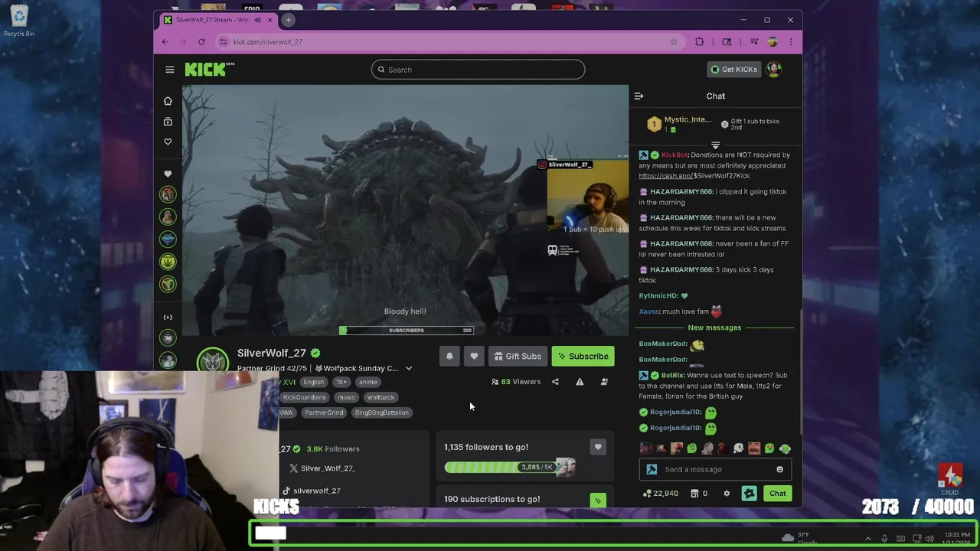Open the user avatar menu on Kick header
The image size is (980, 551).
tap(774, 70)
